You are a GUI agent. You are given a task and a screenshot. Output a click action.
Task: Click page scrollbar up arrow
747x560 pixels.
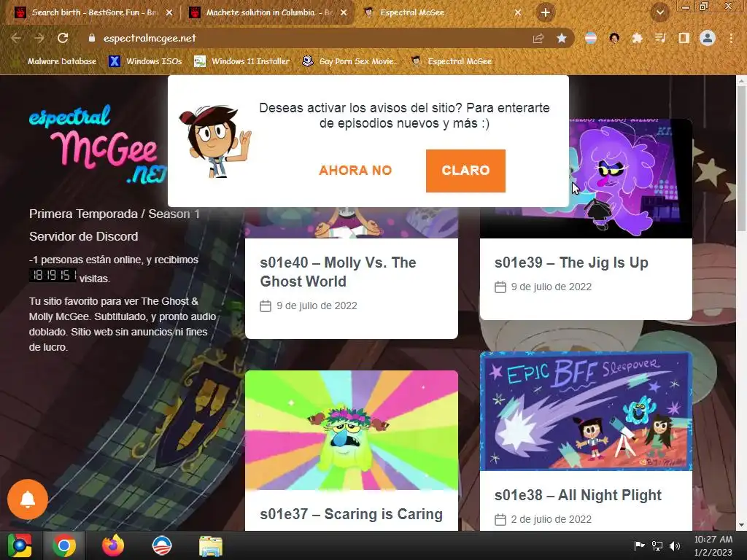pyautogui.click(x=741, y=81)
